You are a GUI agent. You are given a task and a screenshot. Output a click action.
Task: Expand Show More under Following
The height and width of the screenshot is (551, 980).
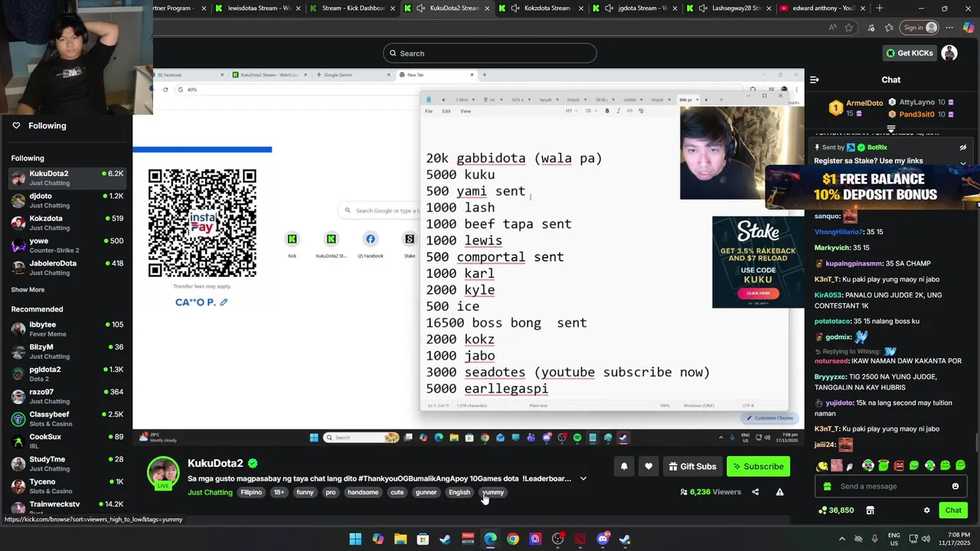(x=28, y=290)
